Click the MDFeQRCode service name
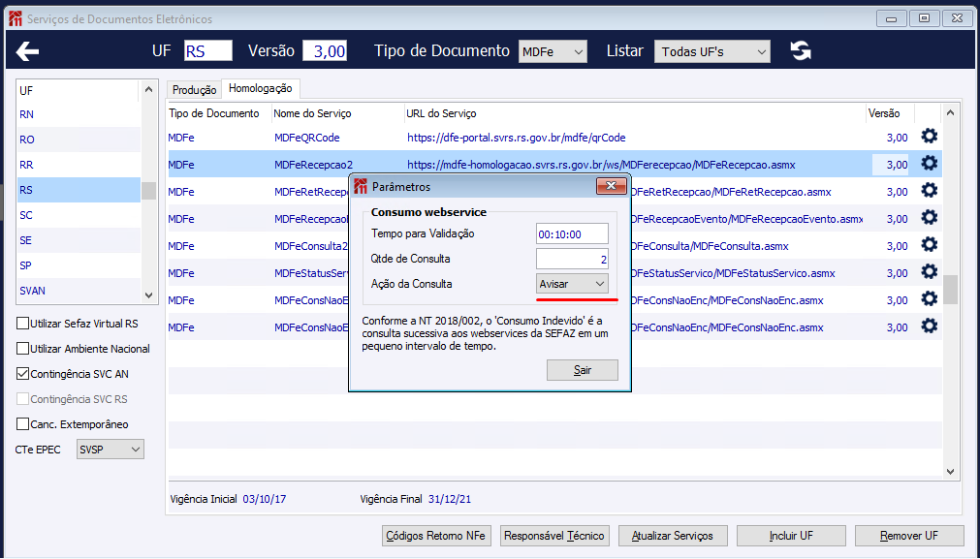 pos(307,138)
